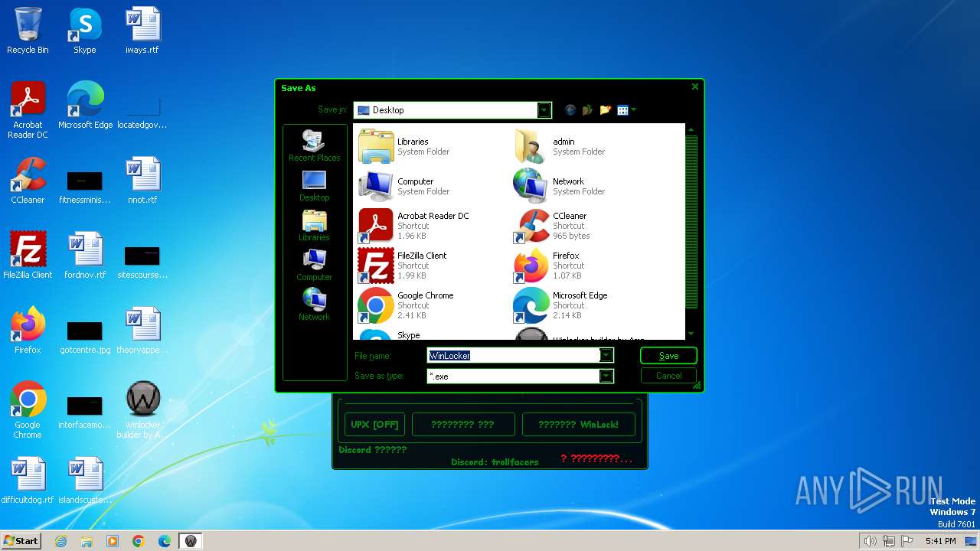Open the File name dropdown arrow

606,356
